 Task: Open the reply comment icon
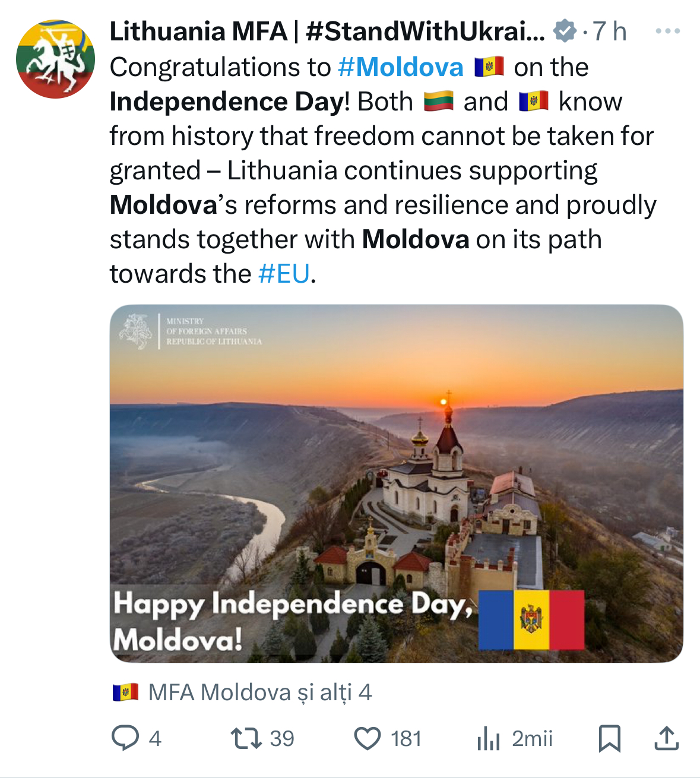coord(125,738)
